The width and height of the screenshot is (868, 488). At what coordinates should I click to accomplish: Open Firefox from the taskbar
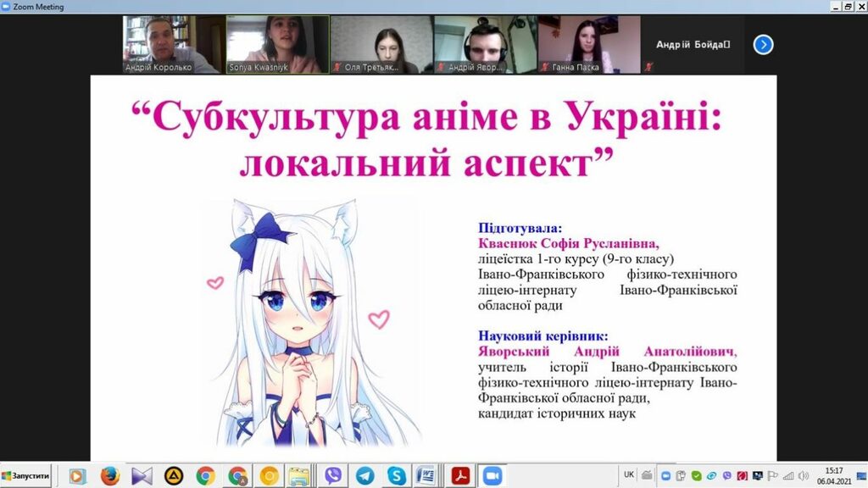tap(109, 476)
